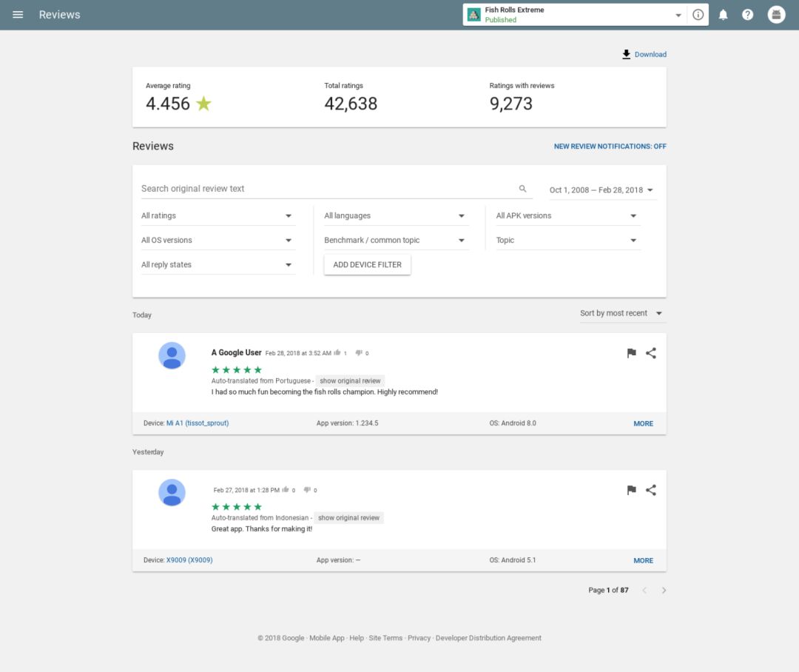Screen dimensions: 799x672
Task: Click the notifications bell icon
Action: 724,15
